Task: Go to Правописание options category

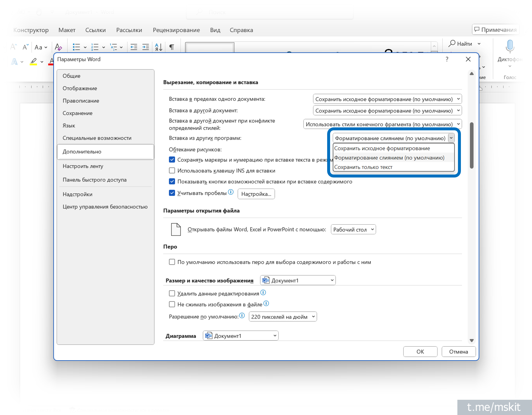Action: point(105,101)
